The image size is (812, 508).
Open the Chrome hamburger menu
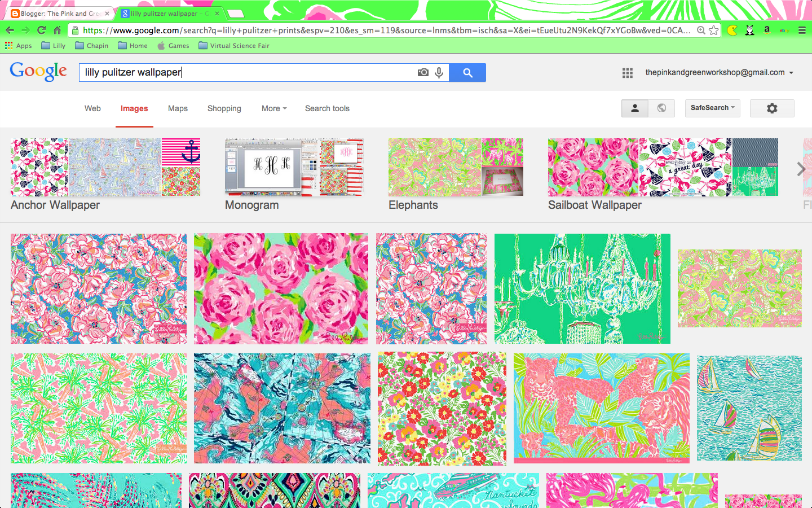point(802,30)
